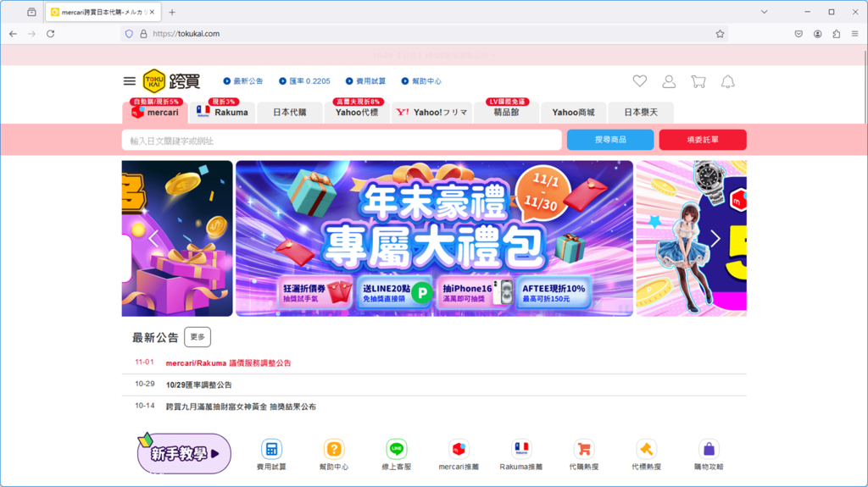This screenshot has width=868, height=487.
Task: Select the Yahoo商城 tab
Action: [x=574, y=113]
